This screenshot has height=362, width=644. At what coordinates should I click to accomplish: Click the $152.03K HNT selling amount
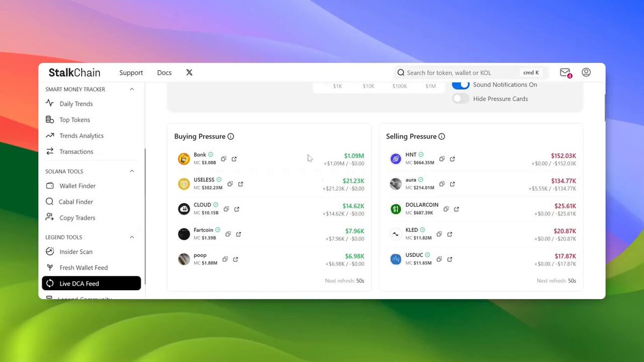point(563,156)
